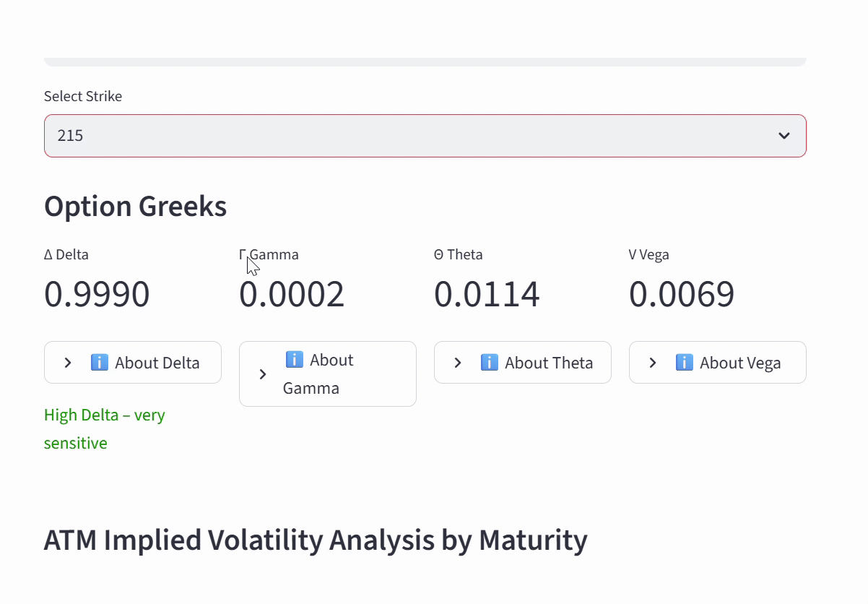Click the "About Theta" label text
The height and width of the screenshot is (604, 868).
point(549,363)
